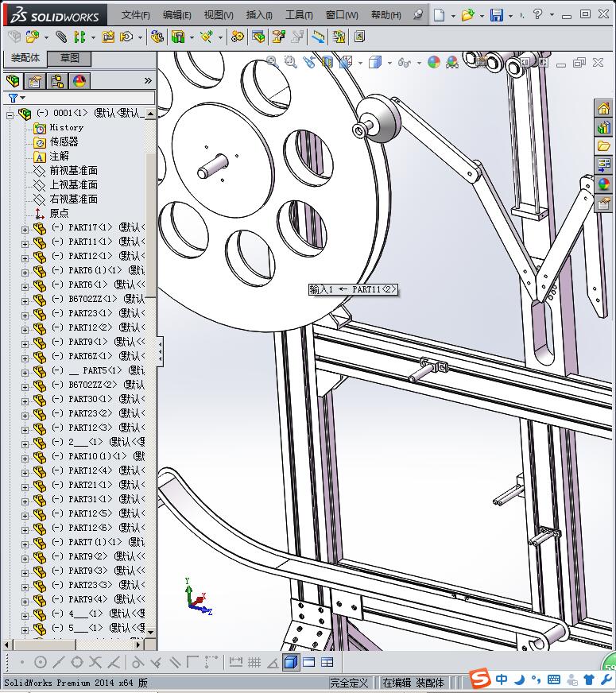Toggle the feature tree panel collapse handle
The width and height of the screenshot is (616, 693).
click(160, 351)
